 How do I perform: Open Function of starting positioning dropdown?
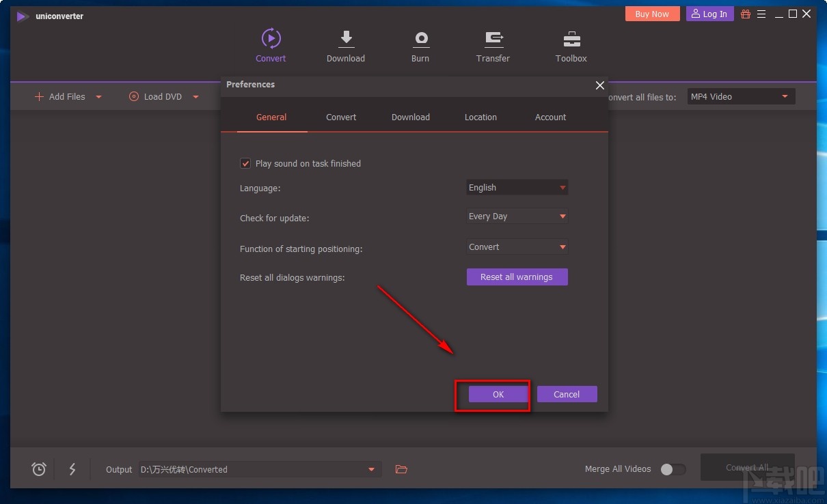[517, 247]
